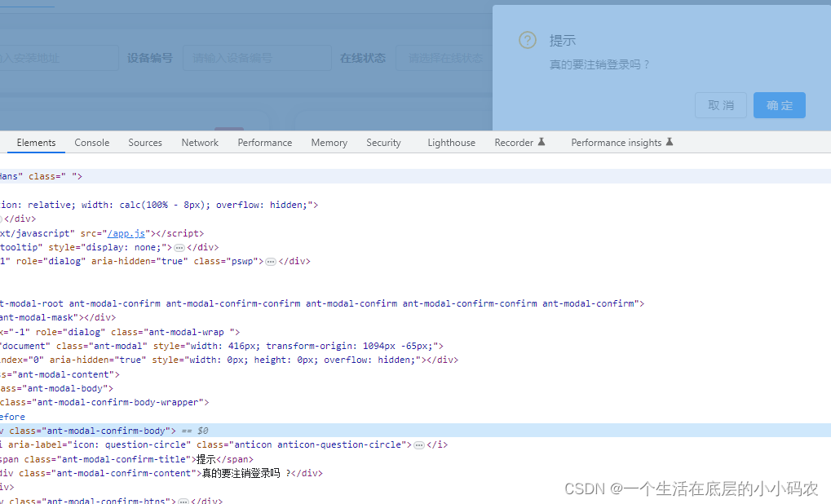The image size is (831, 504).
Task: Click the 设备编号 input field
Action: (257, 57)
